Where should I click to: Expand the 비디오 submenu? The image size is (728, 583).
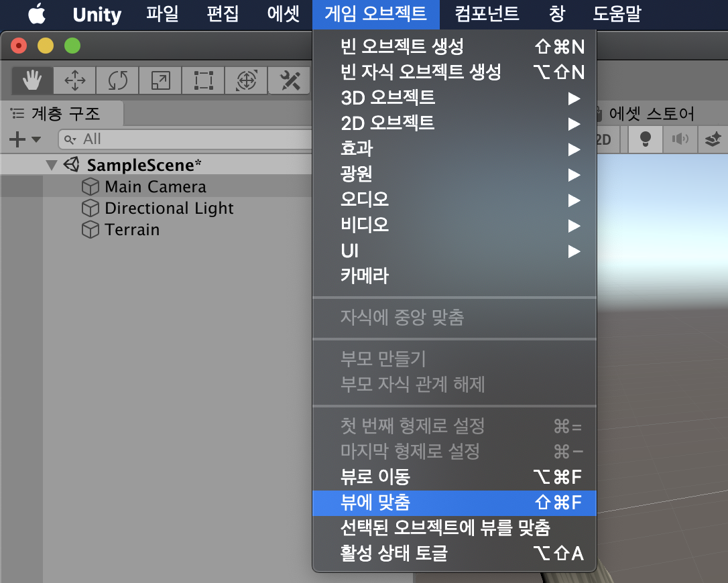[454, 226]
